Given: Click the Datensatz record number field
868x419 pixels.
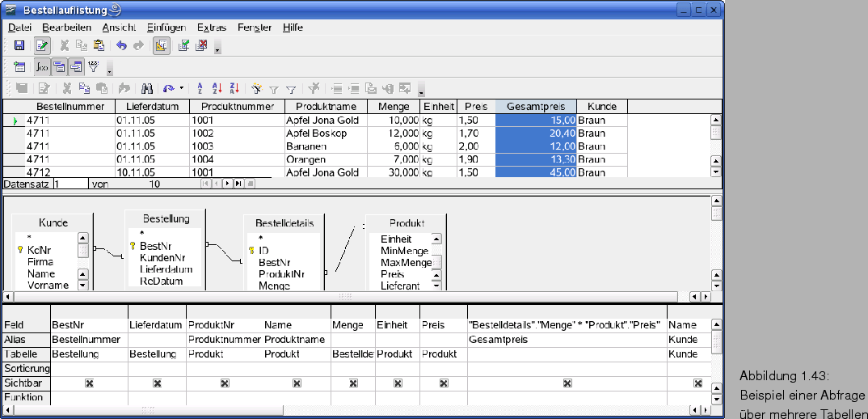Looking at the screenshot, I should click(x=71, y=184).
